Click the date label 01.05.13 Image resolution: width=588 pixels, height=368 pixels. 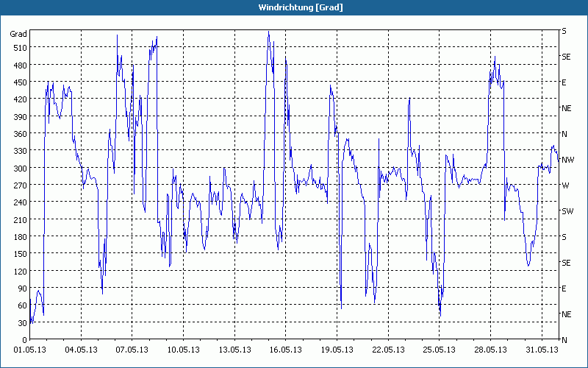(29, 350)
